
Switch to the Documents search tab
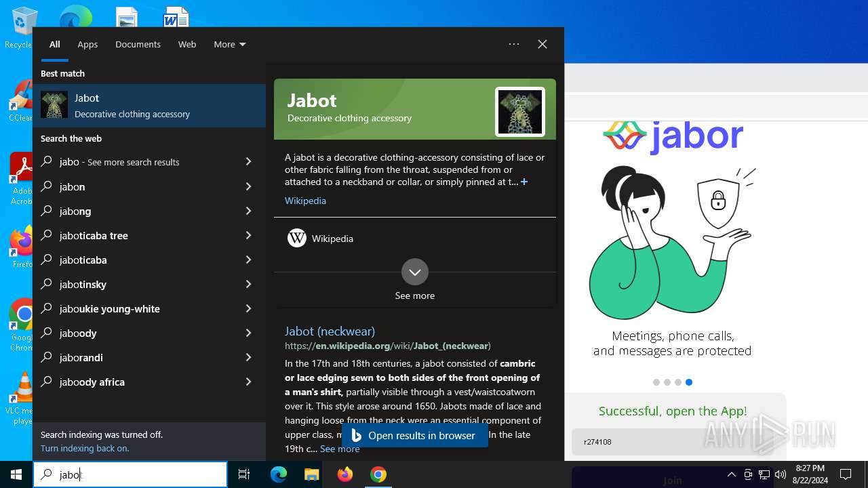pos(138,44)
